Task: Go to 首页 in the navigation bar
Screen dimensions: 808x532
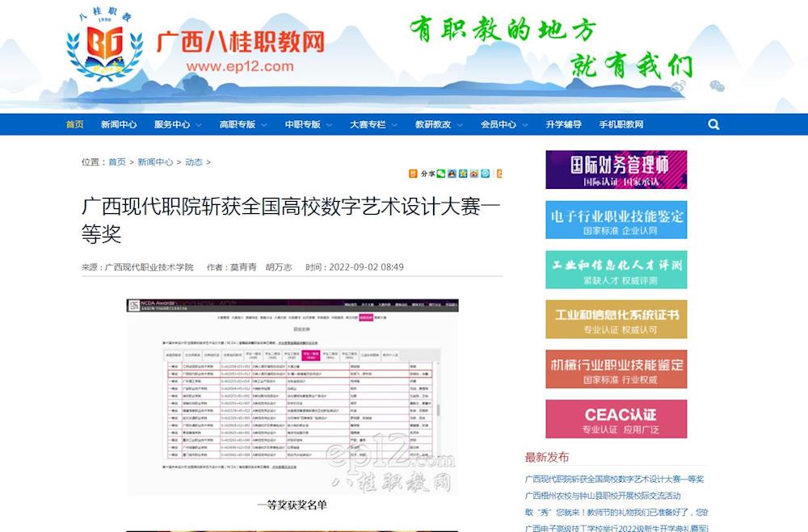Action: click(74, 124)
